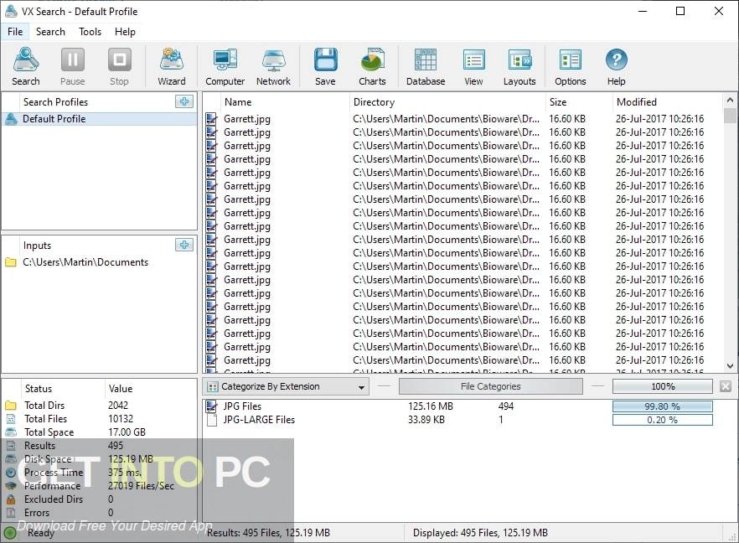Minimize the VX Search window

tap(643, 11)
